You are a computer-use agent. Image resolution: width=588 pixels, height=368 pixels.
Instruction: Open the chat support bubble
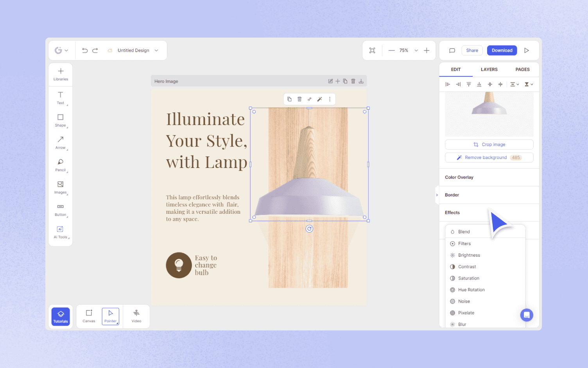pyautogui.click(x=527, y=315)
